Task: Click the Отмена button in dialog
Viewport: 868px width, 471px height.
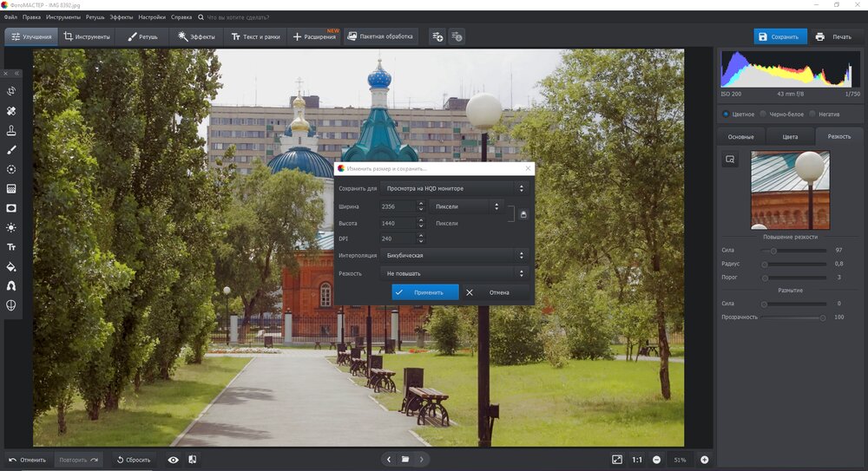Action: 494,292
